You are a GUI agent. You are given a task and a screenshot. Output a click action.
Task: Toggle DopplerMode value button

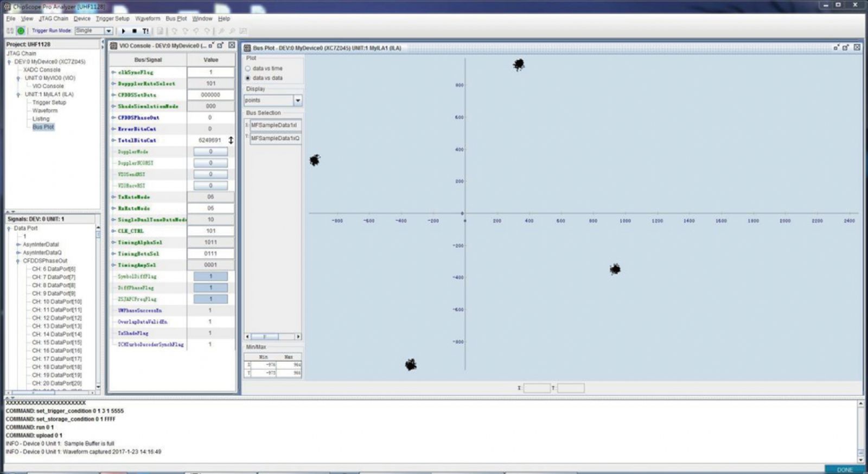(210, 151)
